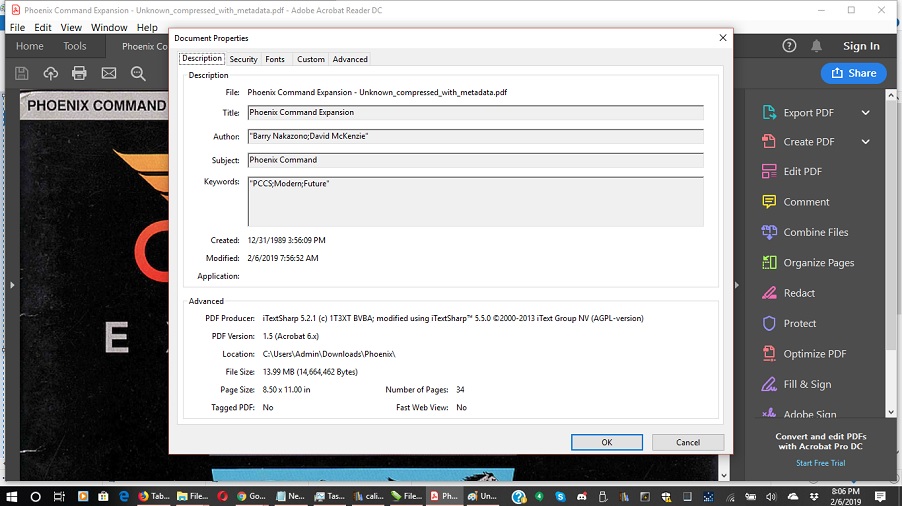Open the Window menu
Screen dimensions: 902x506
coord(109,28)
